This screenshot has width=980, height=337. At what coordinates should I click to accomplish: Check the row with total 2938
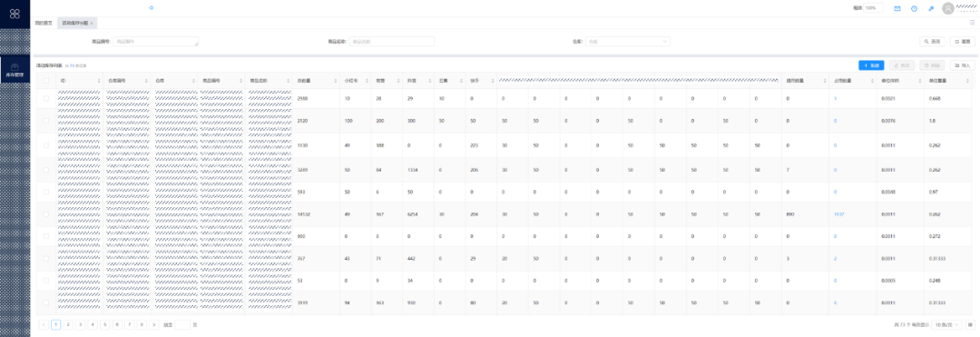coord(45,99)
